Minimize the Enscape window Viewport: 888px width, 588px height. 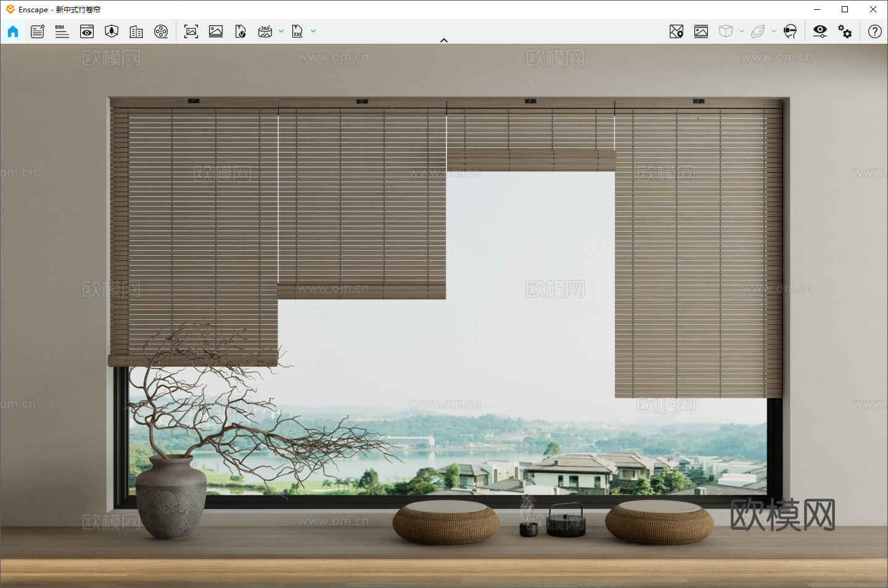[817, 9]
